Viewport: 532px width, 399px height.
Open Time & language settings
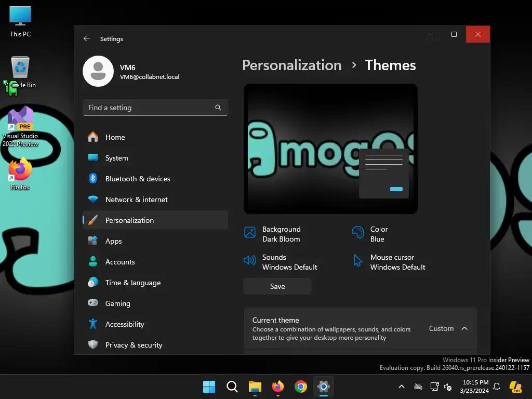(155, 282)
